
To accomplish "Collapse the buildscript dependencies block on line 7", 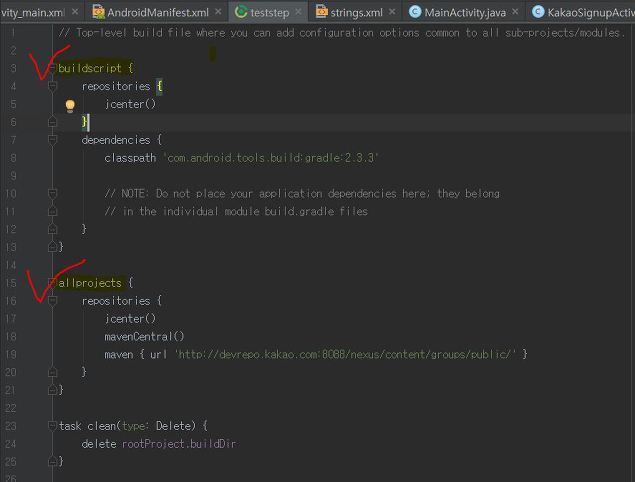I will (52, 139).
